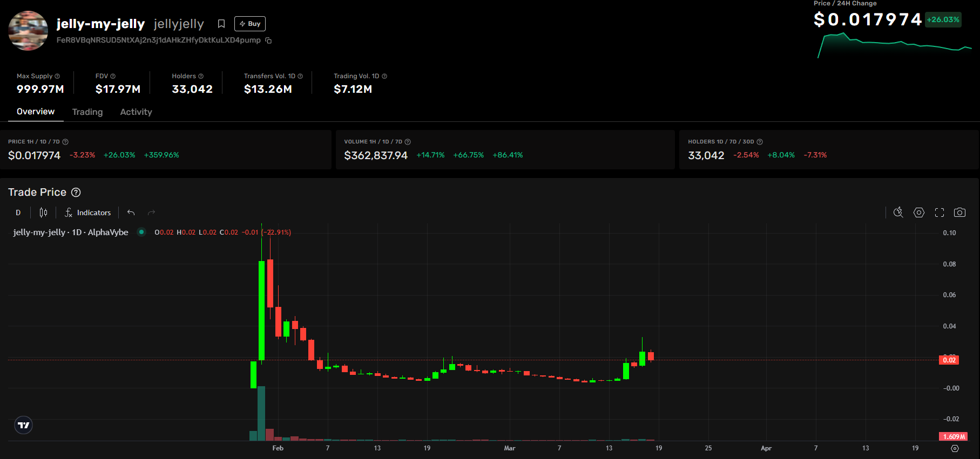Screen dimensions: 980x459
Task: Open the jelly-my-jelly 1D AlphaVybe legend
Action: coord(71,232)
